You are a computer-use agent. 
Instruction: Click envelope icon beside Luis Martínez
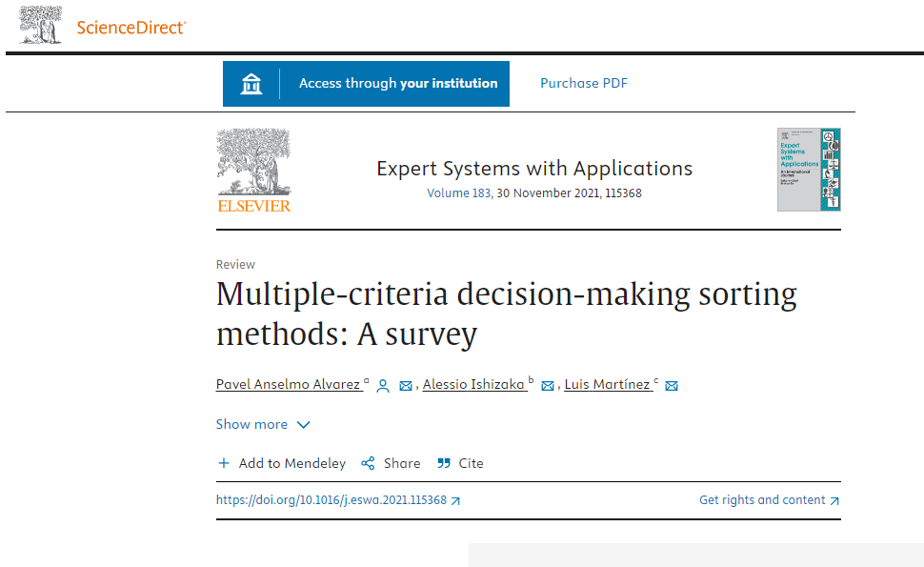671,386
